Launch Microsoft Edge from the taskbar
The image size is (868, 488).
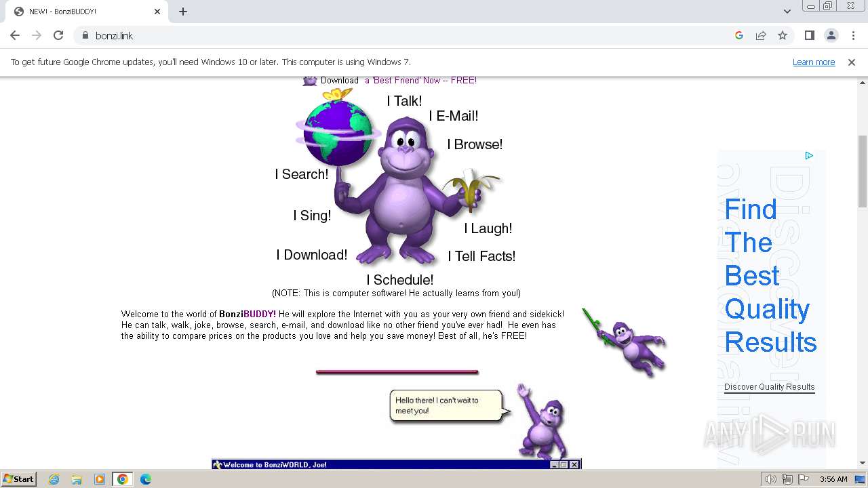click(146, 479)
